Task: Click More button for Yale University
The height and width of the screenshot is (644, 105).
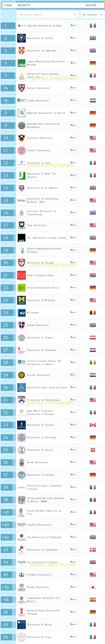Action: [73, 225]
